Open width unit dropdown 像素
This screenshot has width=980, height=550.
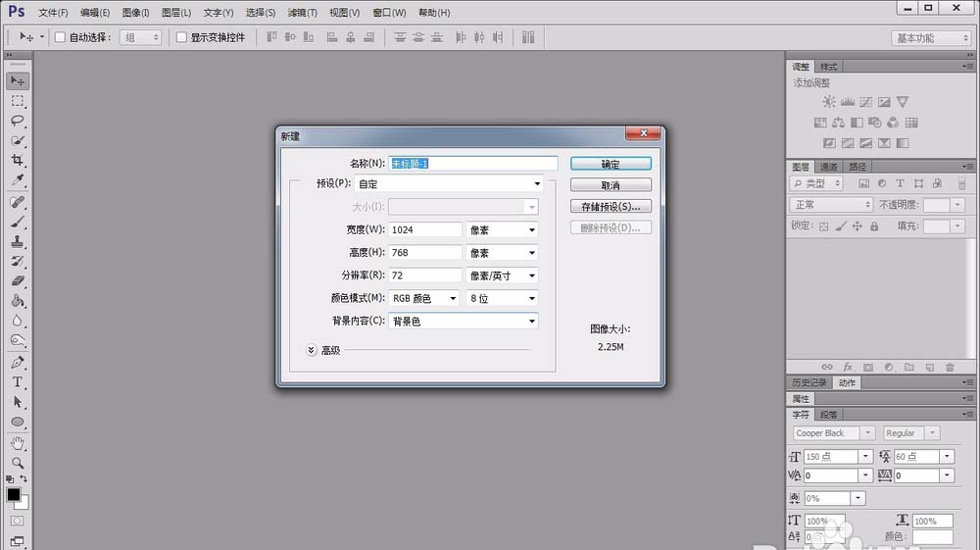coord(502,230)
